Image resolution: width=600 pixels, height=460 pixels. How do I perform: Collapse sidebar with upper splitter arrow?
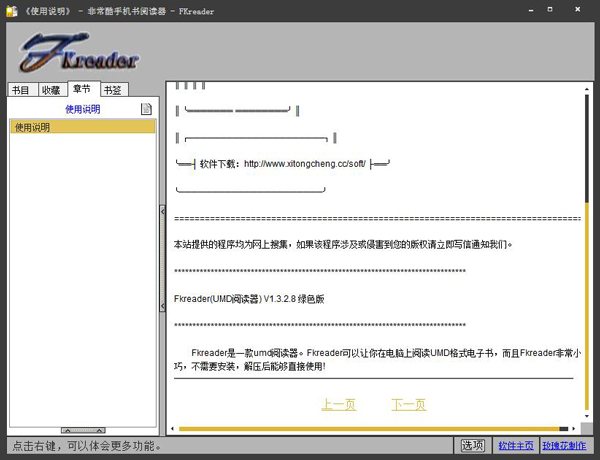163,211
